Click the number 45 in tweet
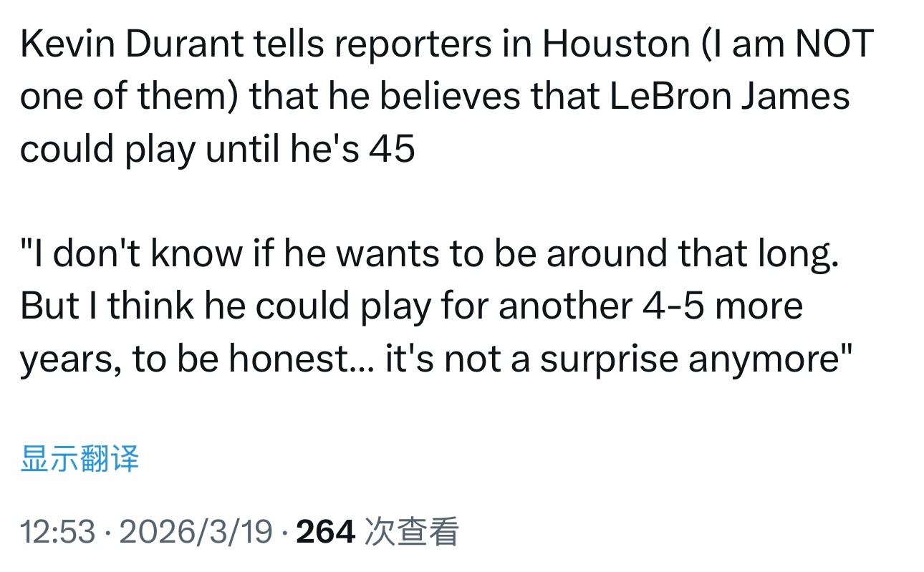 pyautogui.click(x=393, y=149)
